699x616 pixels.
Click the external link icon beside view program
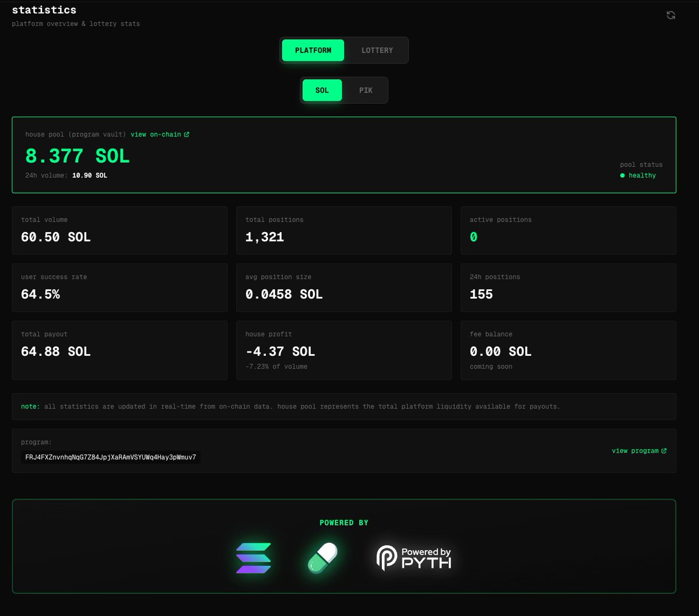pyautogui.click(x=664, y=451)
